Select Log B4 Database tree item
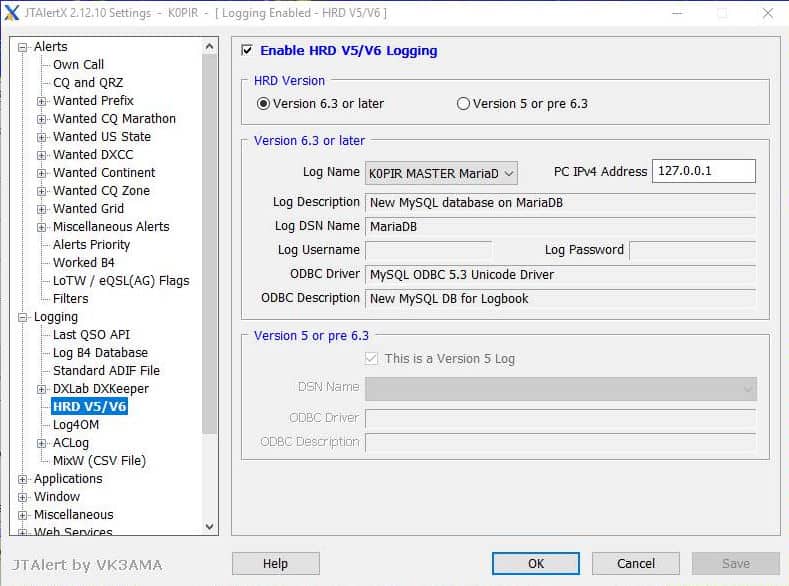 coord(101,353)
